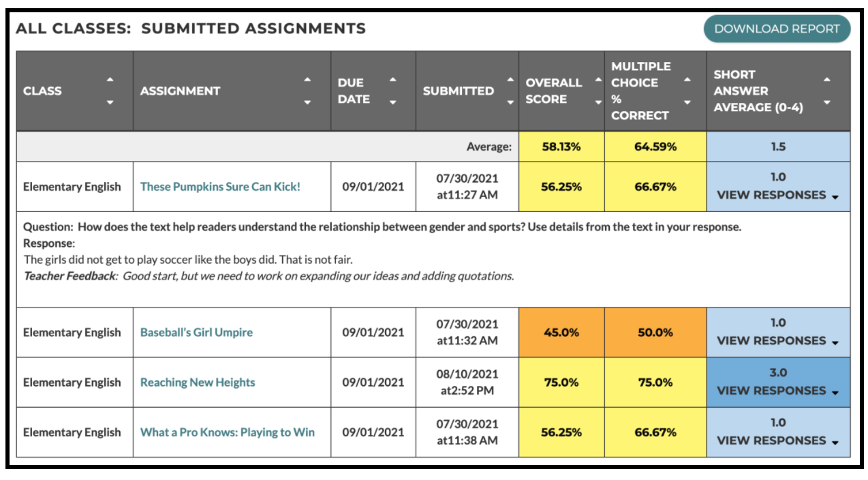The image size is (868, 480).
Task: Expand View Responses for Reaching New Heights
Action: pos(777,391)
